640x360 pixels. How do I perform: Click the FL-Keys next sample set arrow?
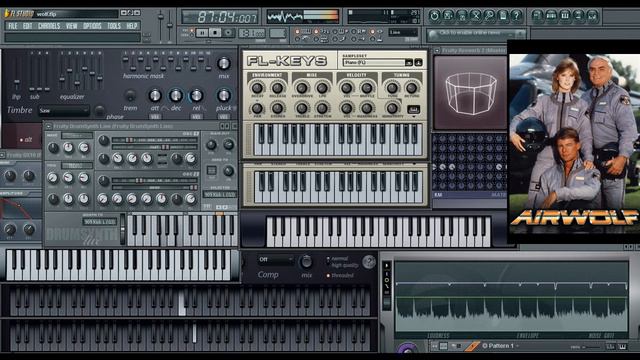tap(418, 62)
